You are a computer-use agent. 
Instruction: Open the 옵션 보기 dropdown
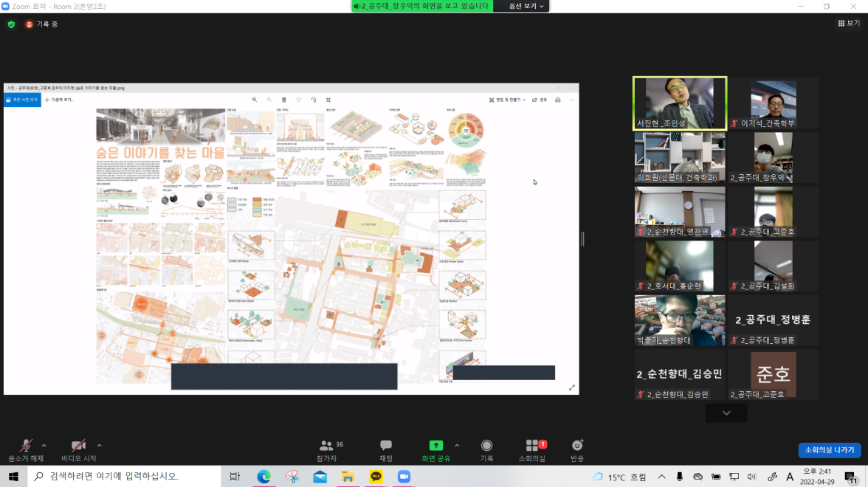tap(526, 6)
